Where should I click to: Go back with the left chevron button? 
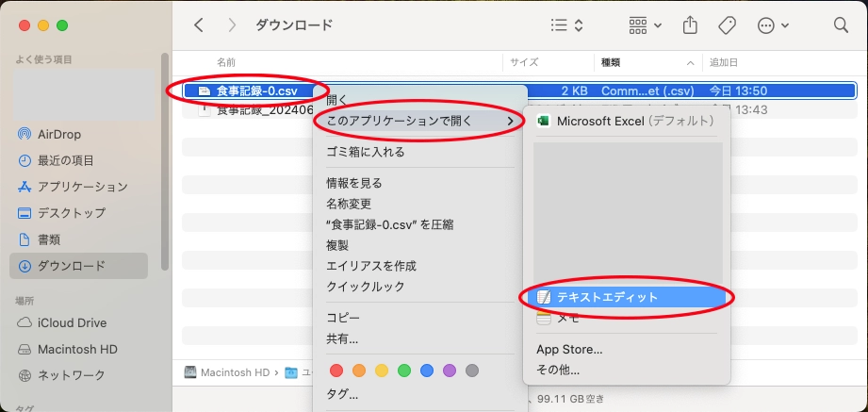coord(199,25)
